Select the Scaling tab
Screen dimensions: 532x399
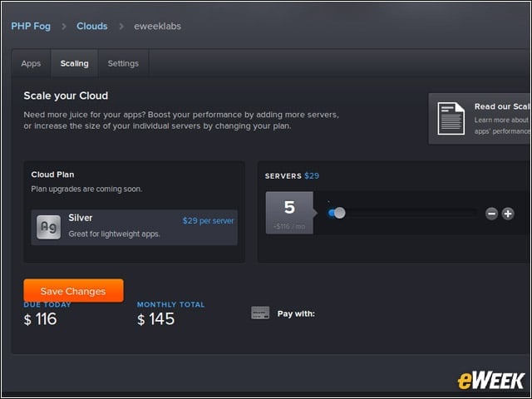click(74, 63)
